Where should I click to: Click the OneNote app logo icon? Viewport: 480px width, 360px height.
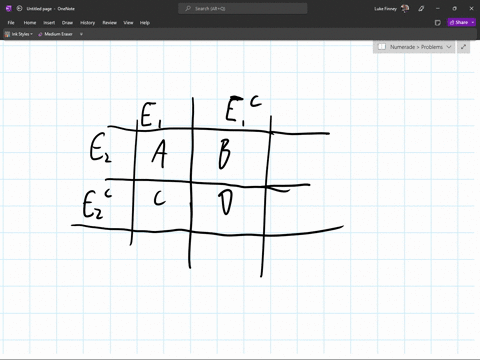pos(9,9)
